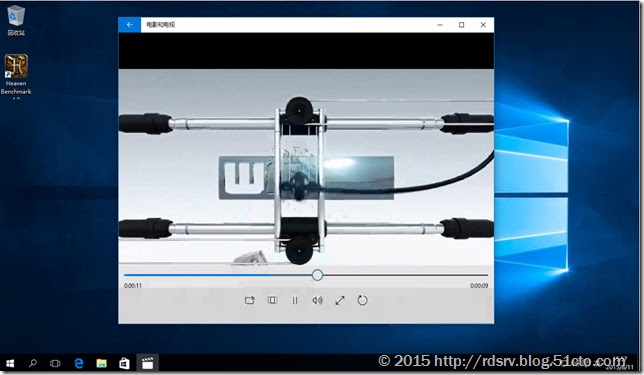Image resolution: width=644 pixels, height=375 pixels.
Task: Click the seek slider handle
Action: (x=317, y=275)
